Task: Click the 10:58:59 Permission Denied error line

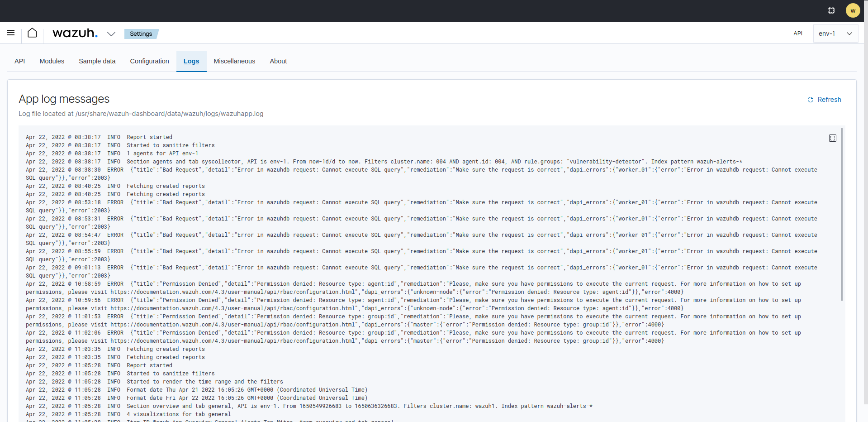Action: 413,288
